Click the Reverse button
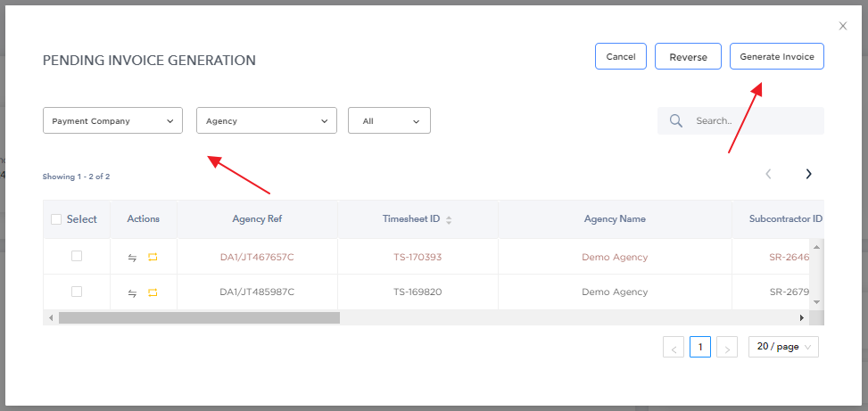This screenshot has height=411, width=868. 688,56
